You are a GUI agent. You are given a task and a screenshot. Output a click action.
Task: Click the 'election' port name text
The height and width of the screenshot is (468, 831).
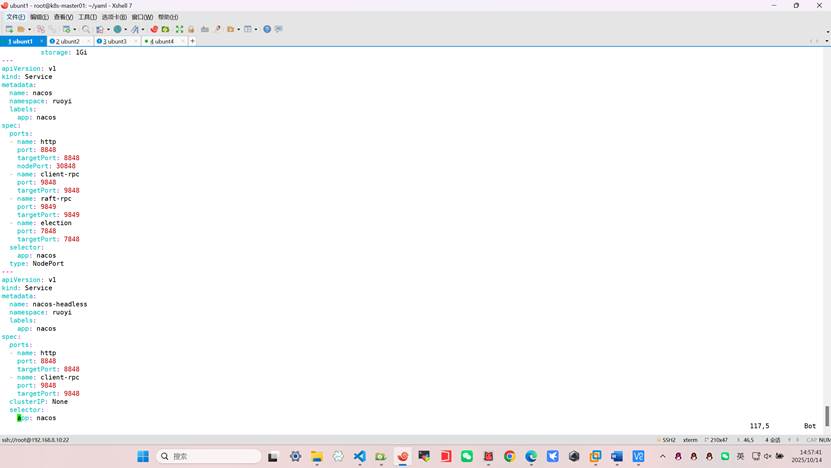pos(56,223)
